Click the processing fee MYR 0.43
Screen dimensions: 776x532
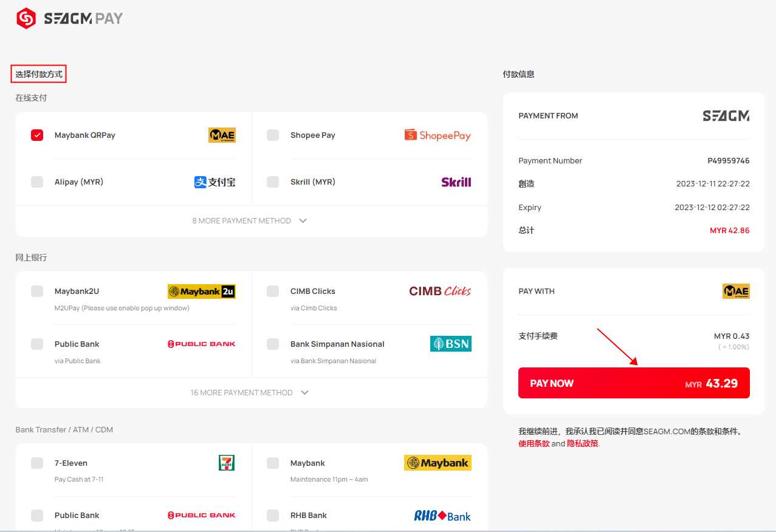click(x=732, y=336)
